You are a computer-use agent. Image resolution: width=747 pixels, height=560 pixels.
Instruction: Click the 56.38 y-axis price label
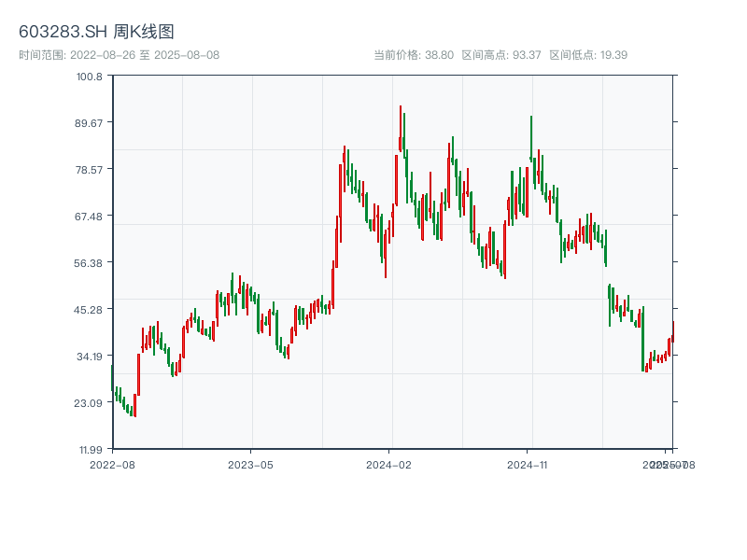tap(90, 262)
